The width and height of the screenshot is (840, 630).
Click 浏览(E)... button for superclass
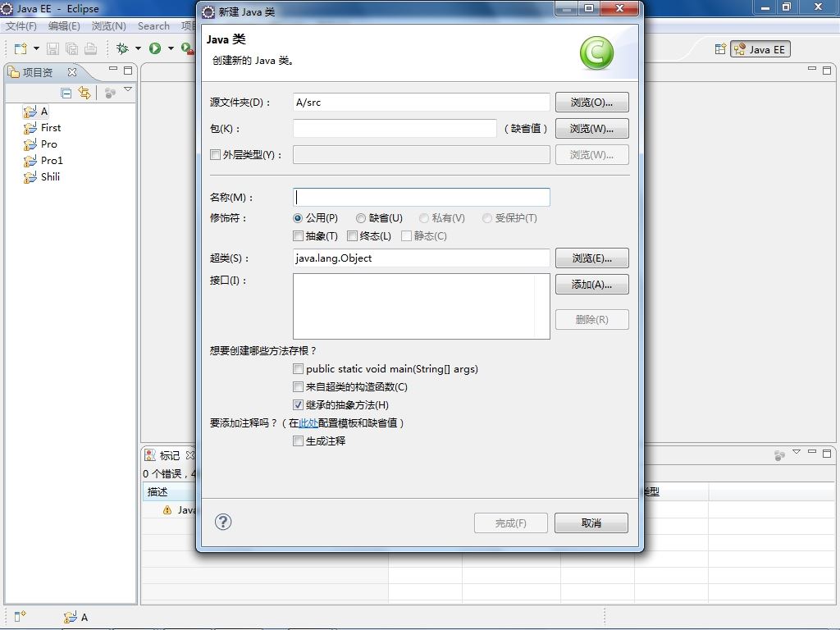click(x=592, y=258)
